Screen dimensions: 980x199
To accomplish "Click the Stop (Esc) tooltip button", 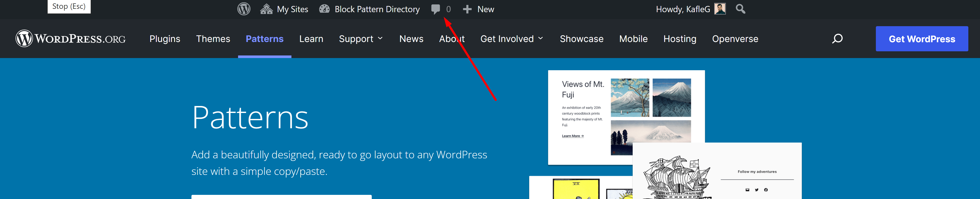I will (x=69, y=6).
